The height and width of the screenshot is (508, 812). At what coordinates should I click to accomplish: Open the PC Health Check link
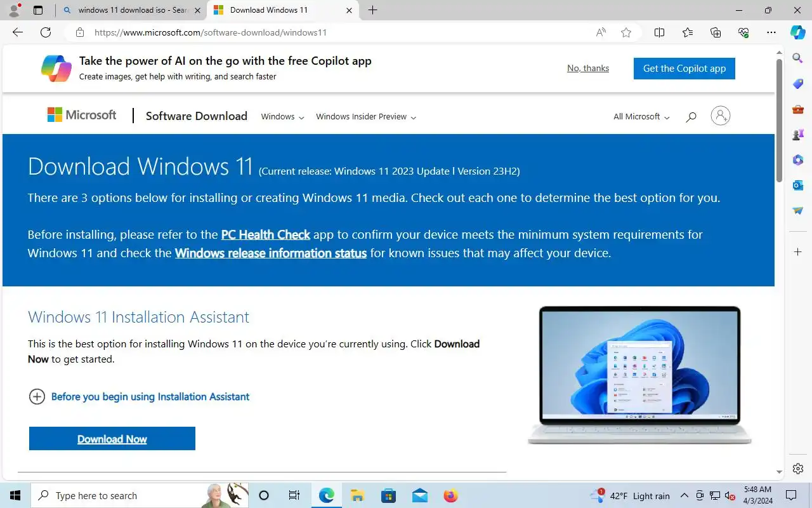[x=265, y=234]
